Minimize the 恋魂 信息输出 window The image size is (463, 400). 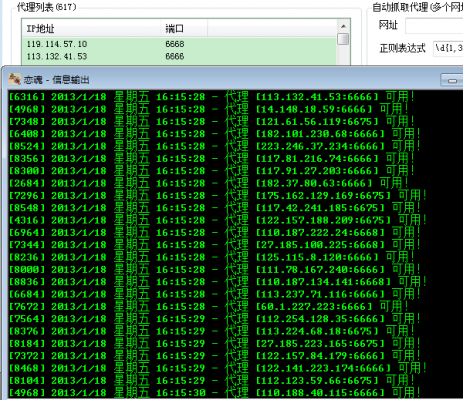[x=452, y=80]
